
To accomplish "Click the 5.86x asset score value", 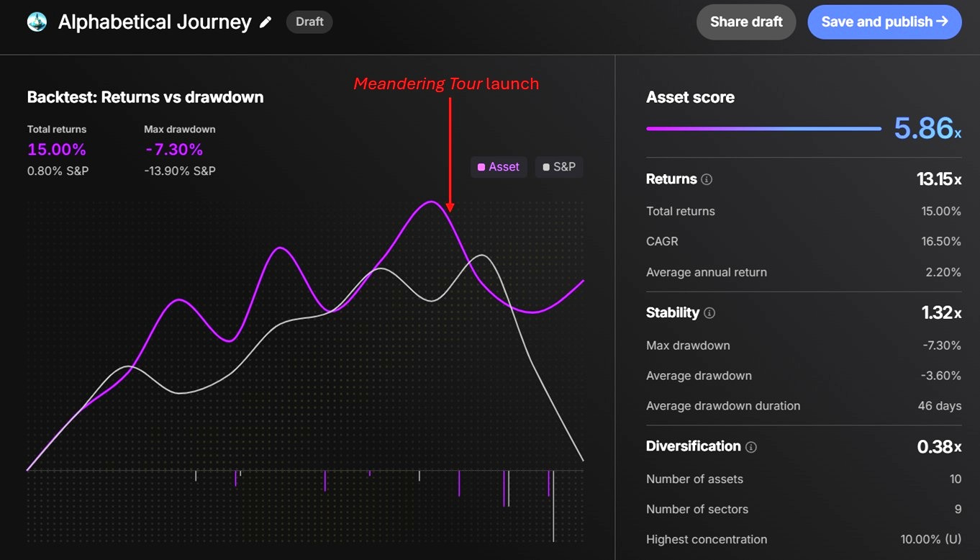I will (927, 128).
